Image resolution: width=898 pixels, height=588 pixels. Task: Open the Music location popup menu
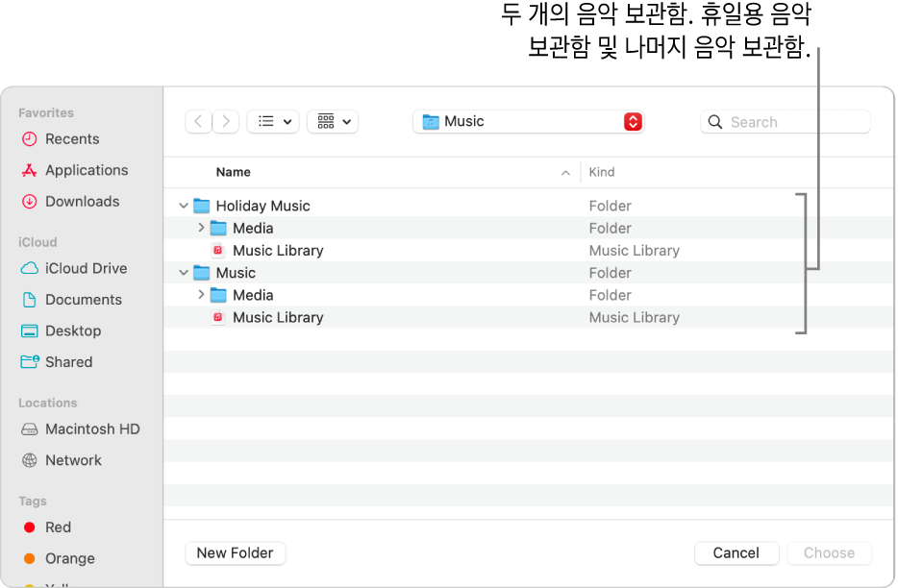click(529, 121)
